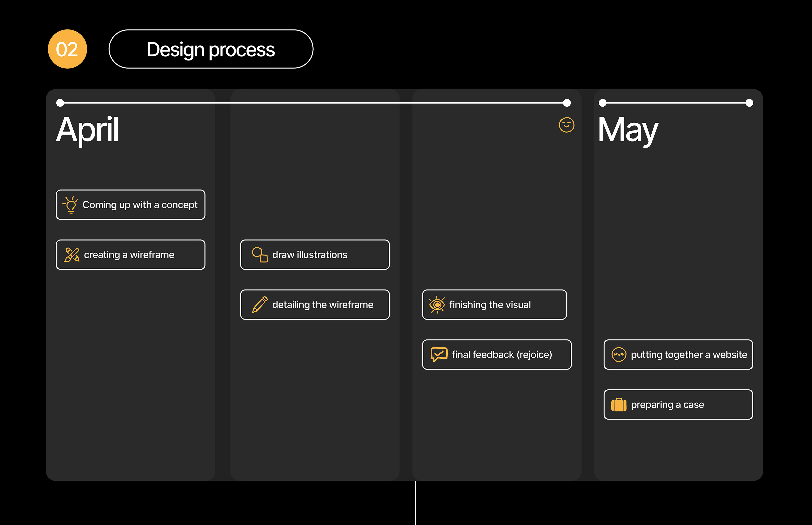Screen dimensions: 812x525
Task: Click the circle-and-square shapes illustration icon
Action: 260,255
